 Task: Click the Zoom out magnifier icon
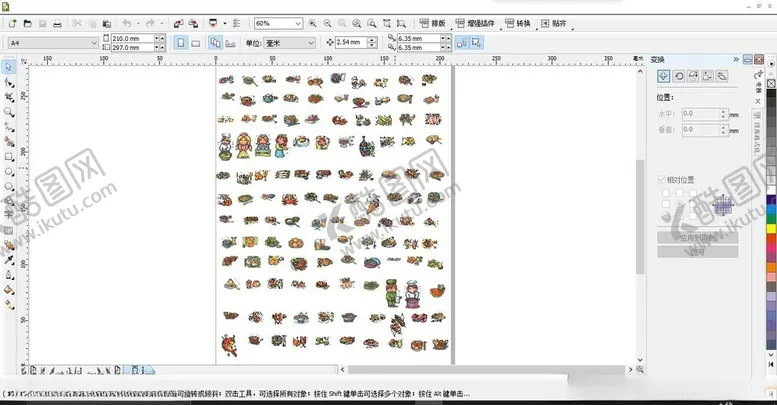click(327, 23)
